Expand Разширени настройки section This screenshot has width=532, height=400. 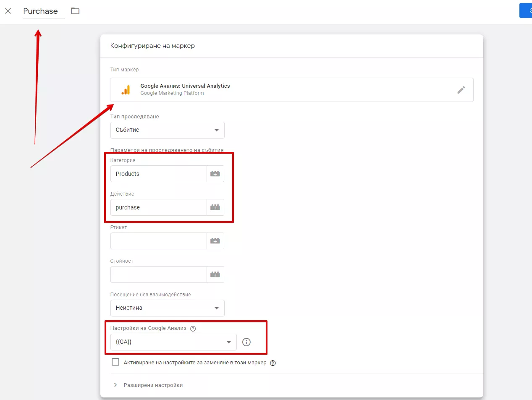[x=147, y=385]
